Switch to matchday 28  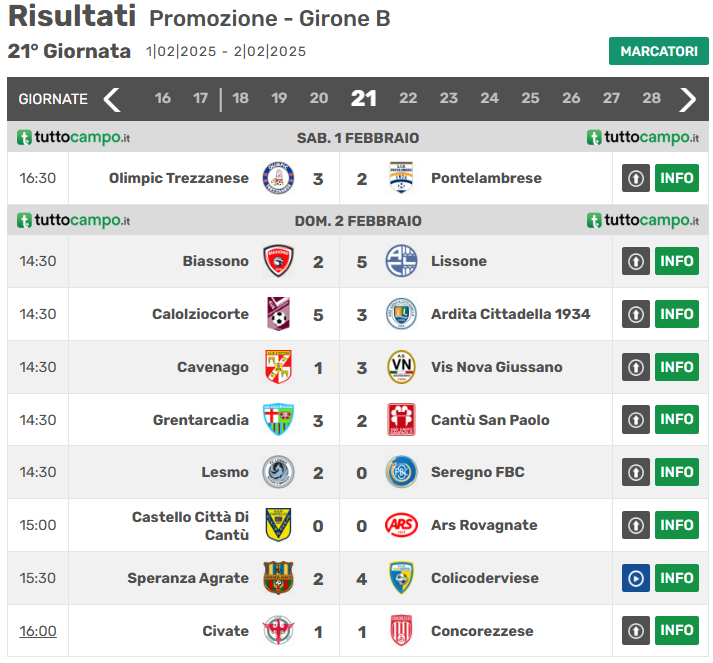point(652,98)
